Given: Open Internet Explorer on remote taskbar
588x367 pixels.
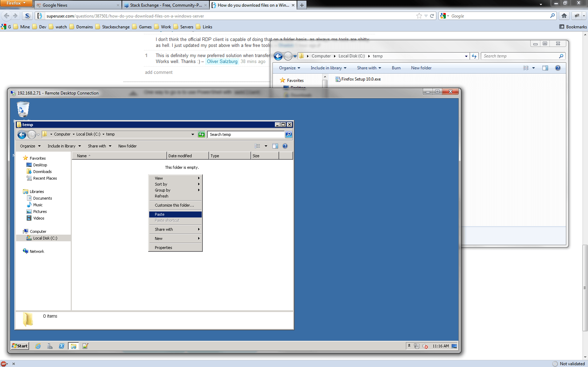Looking at the screenshot, I should pyautogui.click(x=38, y=346).
